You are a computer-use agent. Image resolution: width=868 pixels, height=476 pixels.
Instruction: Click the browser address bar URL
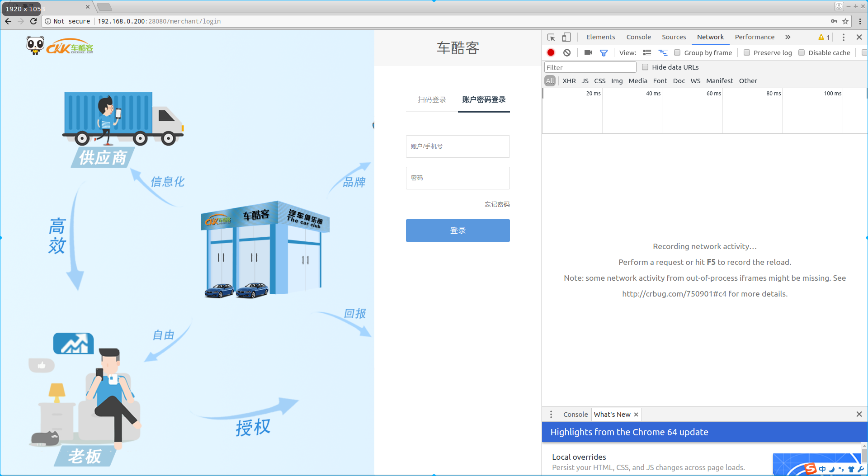(x=159, y=21)
